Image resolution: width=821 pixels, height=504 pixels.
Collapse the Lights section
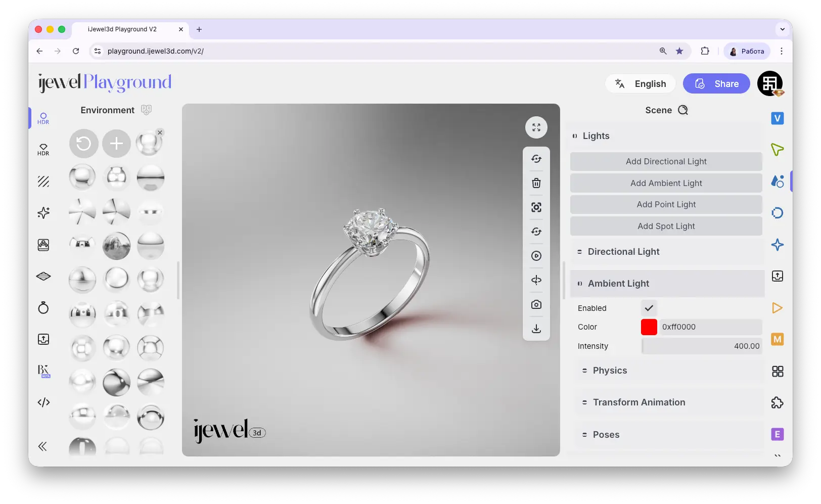tap(666, 136)
